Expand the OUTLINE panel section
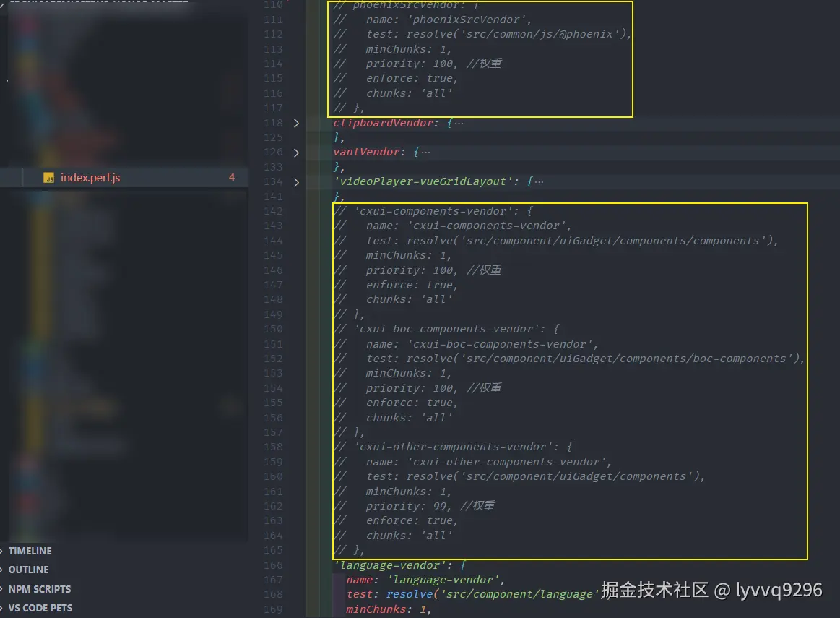This screenshot has height=618, width=840. pos(28,570)
